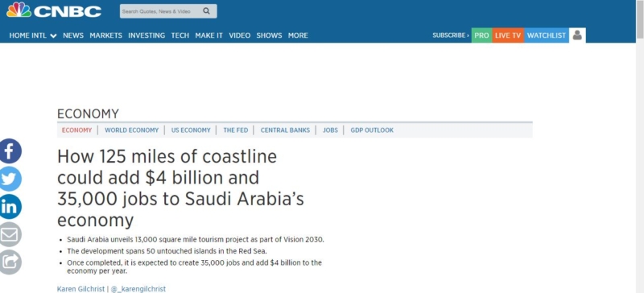The height and width of the screenshot is (293, 644).
Task: Click the search magnifier icon
Action: coord(207,11)
